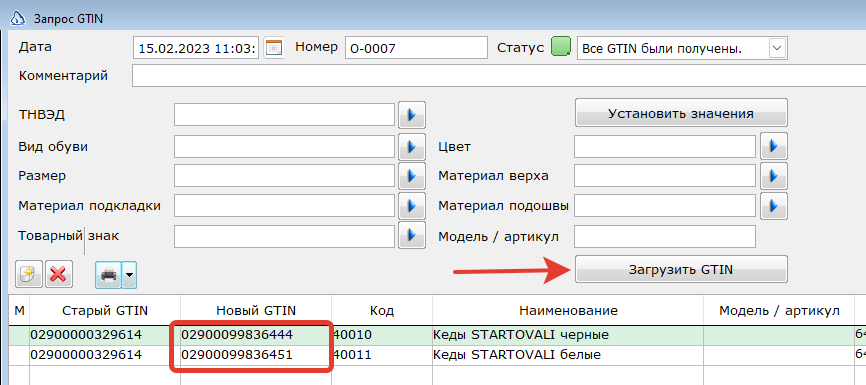The width and height of the screenshot is (866, 385).
Task: Click the Материал верха input field
Action: coord(665,176)
